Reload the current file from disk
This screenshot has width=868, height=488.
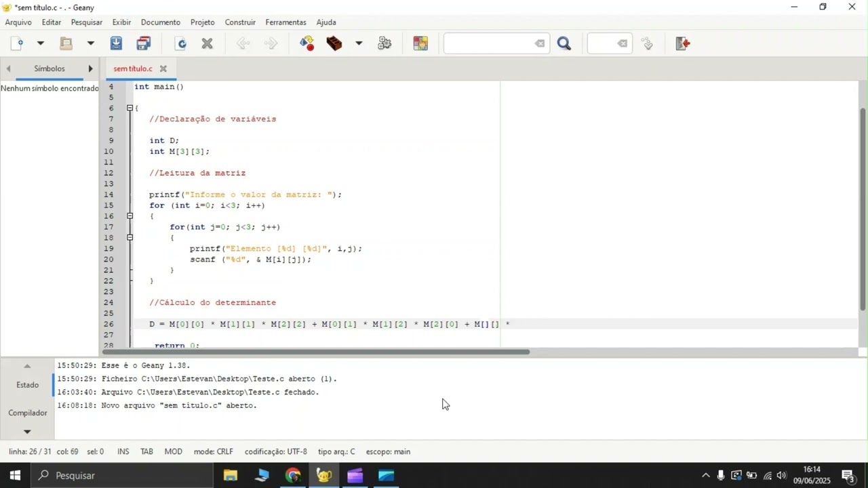tap(181, 43)
